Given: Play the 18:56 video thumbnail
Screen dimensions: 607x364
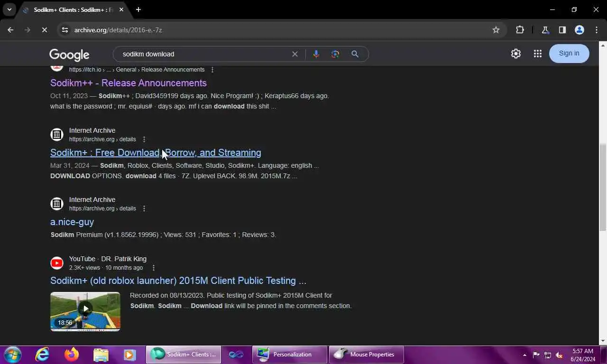Looking at the screenshot, I should 85,311.
